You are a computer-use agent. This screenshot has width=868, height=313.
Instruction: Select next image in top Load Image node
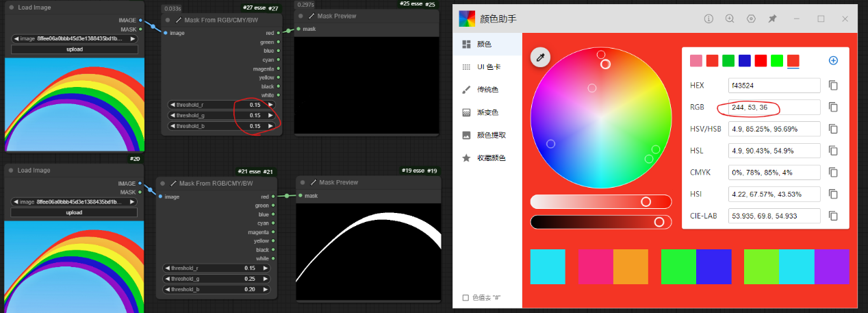coord(134,39)
